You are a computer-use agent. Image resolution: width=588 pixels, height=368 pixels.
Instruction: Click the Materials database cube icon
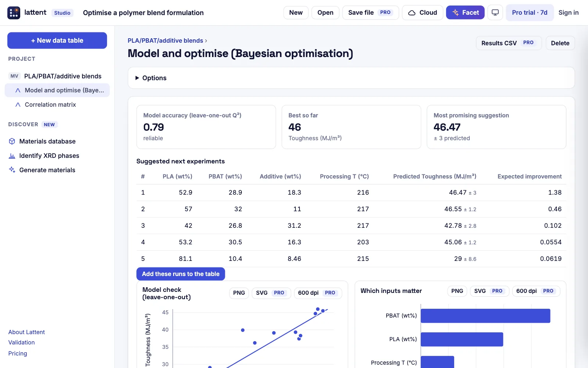(12, 141)
